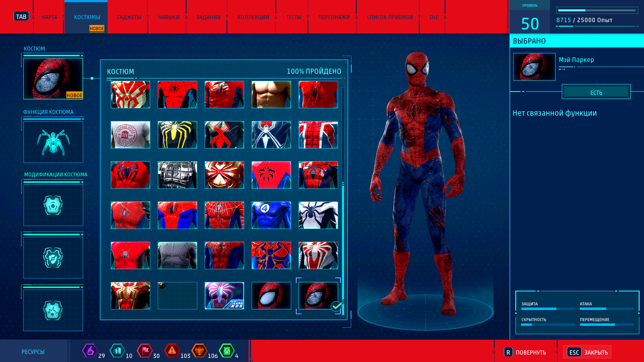Screen dimensions: 644x362
Task: Choose the white Future Foundation spider suit
Action: pos(318,215)
